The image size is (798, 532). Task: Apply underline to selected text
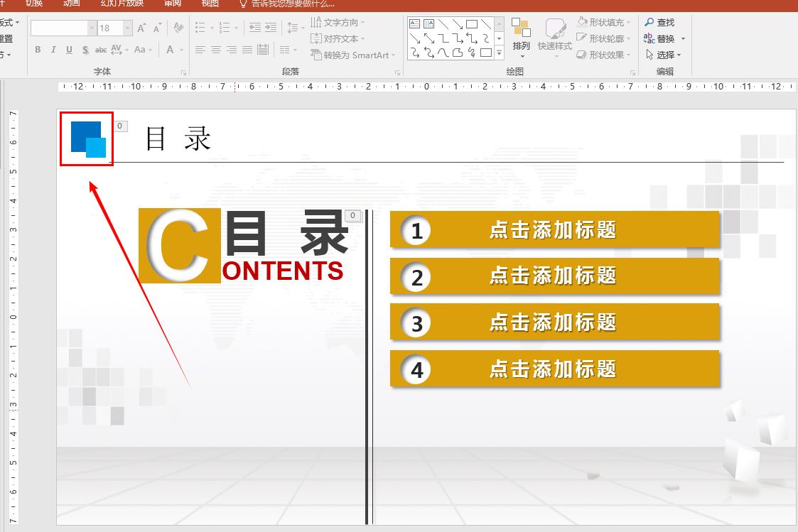click(69, 50)
